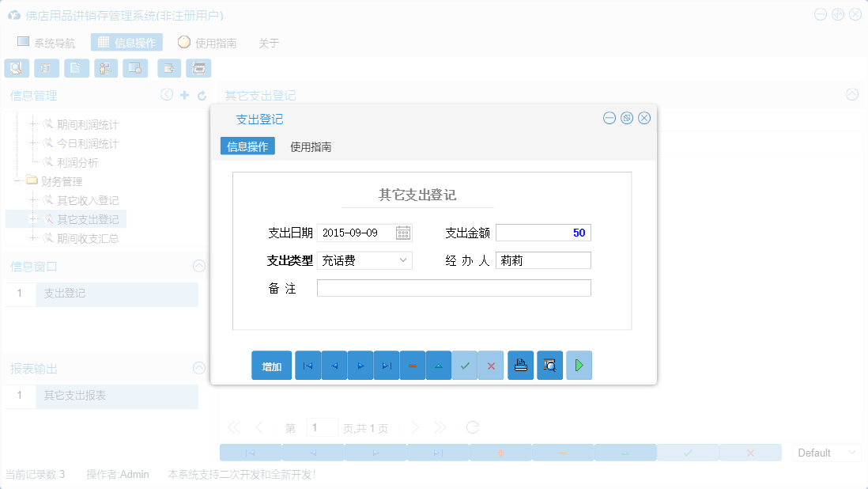
Task: Jump to the last record using navigation icon
Action: pos(386,365)
